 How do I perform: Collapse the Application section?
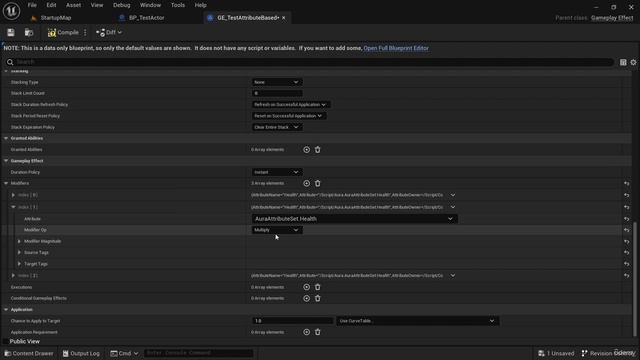6,310
